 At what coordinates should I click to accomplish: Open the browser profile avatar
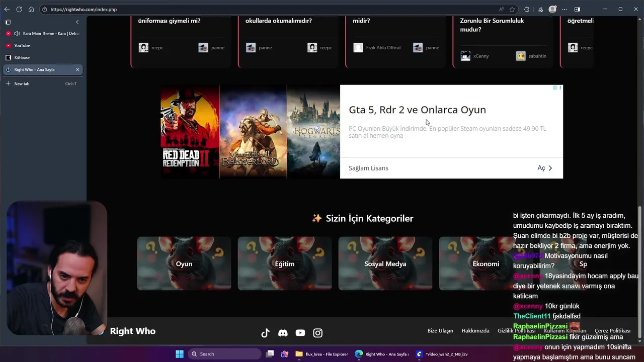(552, 9)
